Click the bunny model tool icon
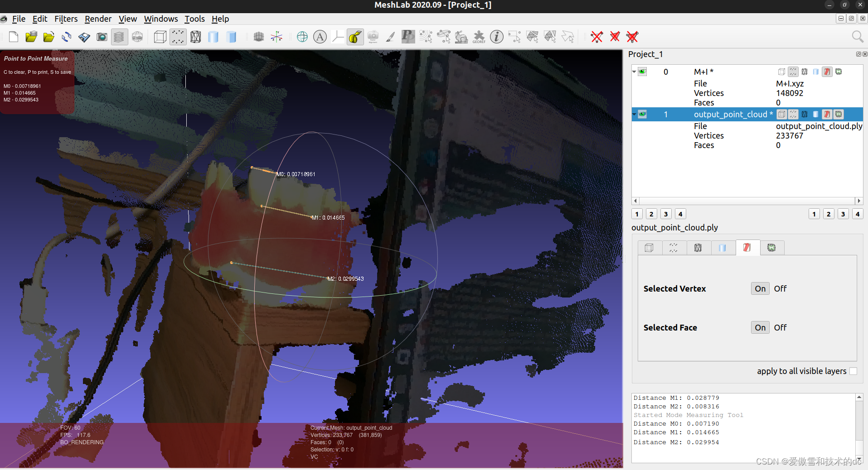868x470 pixels. pyautogui.click(x=461, y=37)
